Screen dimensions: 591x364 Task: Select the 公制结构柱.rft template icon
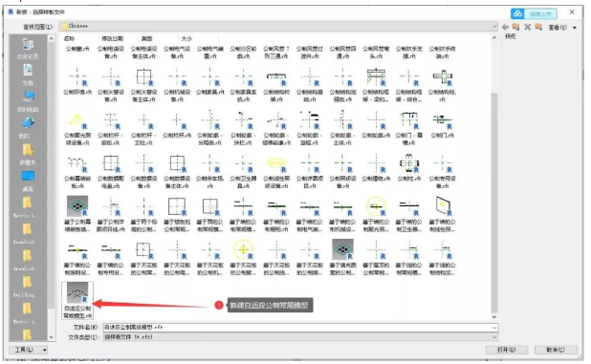point(443,77)
